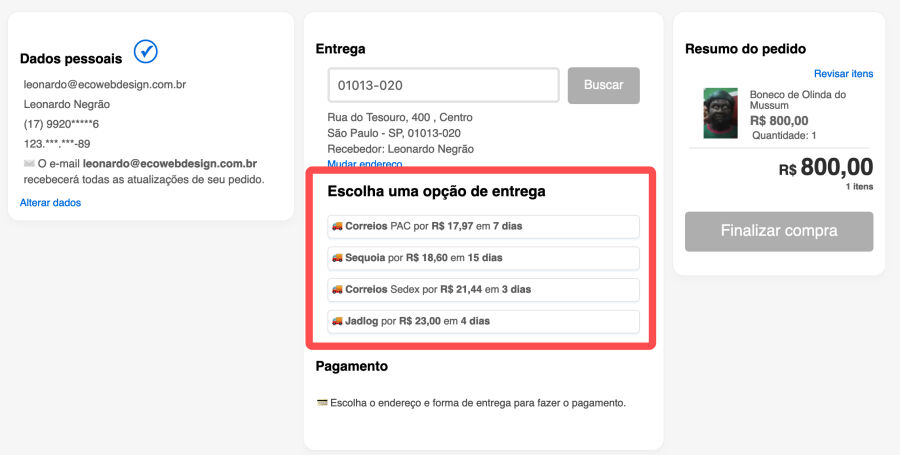Select Correios PAC delivery for R$ 17,97
This screenshot has height=455, width=900.
pos(483,226)
